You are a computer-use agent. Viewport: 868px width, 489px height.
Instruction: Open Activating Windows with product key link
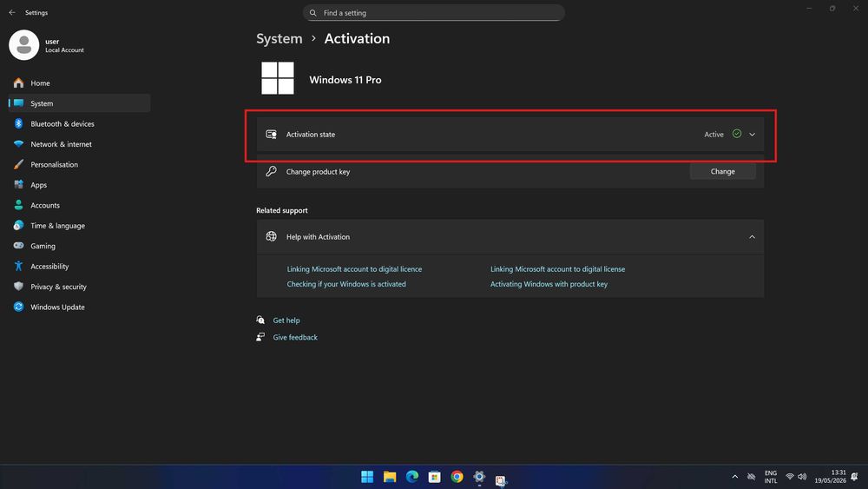click(549, 284)
